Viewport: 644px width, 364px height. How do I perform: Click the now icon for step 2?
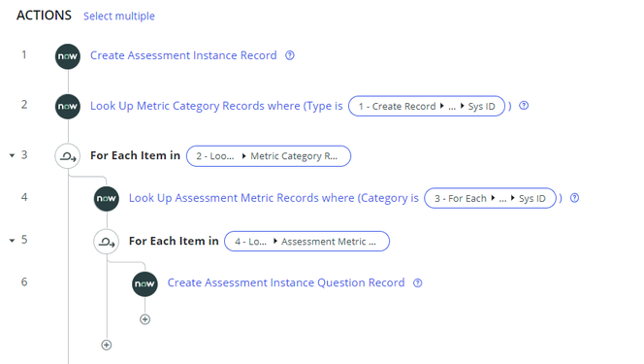pos(68,107)
